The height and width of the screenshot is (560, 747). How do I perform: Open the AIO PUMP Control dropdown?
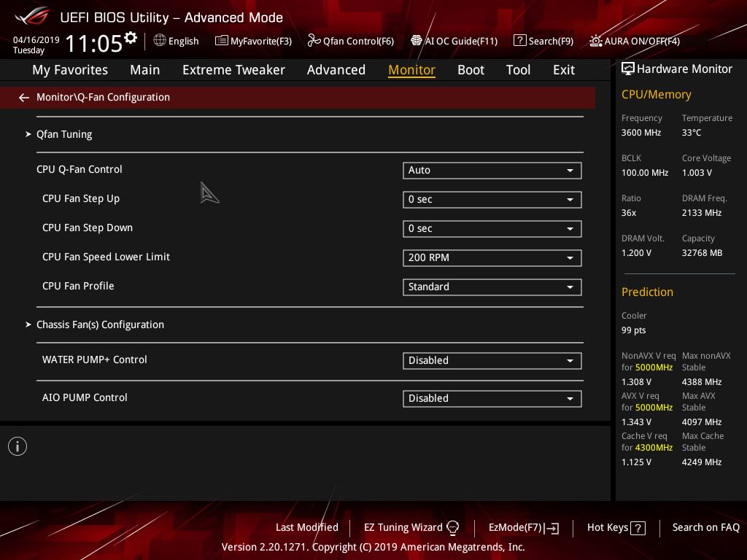click(x=492, y=399)
